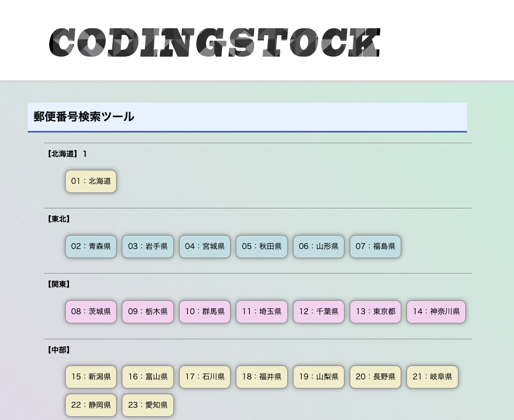Choose 13：東京都 button
This screenshot has width=514, height=420.
pyautogui.click(x=375, y=312)
